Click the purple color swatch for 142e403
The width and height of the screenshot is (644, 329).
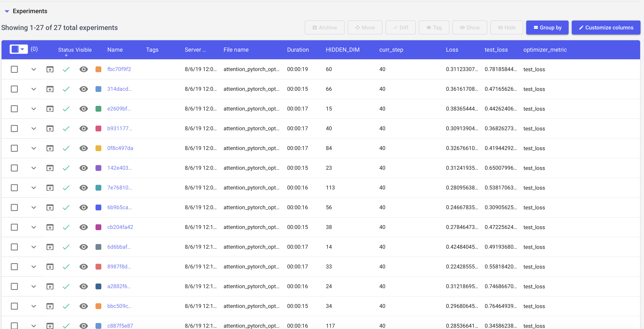[98, 168]
